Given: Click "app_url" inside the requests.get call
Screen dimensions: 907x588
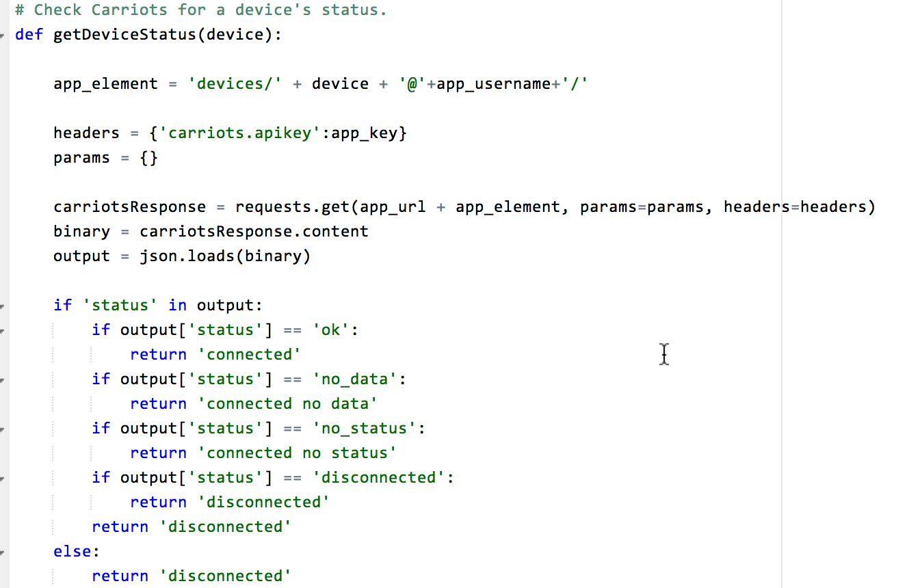Looking at the screenshot, I should [x=393, y=206].
